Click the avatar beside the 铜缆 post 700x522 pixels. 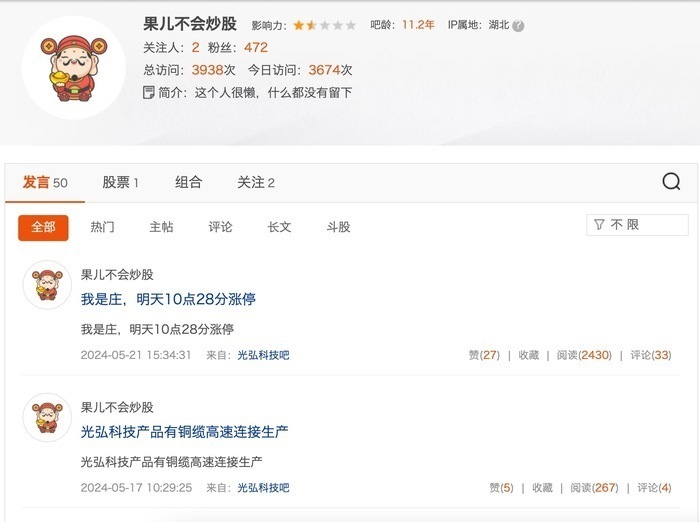(x=47, y=418)
